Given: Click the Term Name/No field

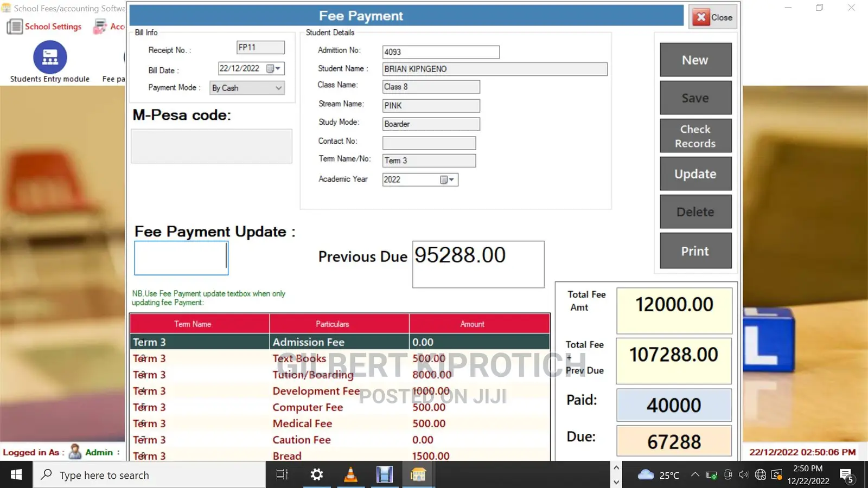Looking at the screenshot, I should click(429, 160).
